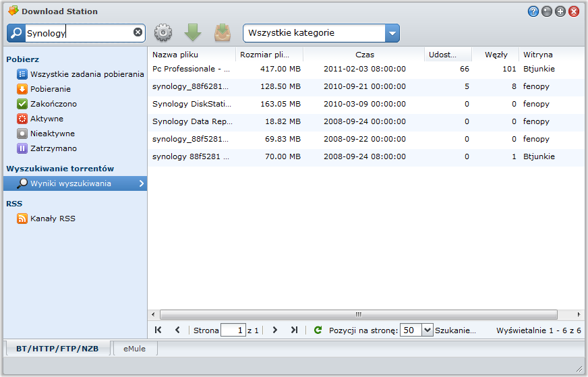Clear the Synology search text
This screenshot has width=588, height=377.
(x=138, y=32)
